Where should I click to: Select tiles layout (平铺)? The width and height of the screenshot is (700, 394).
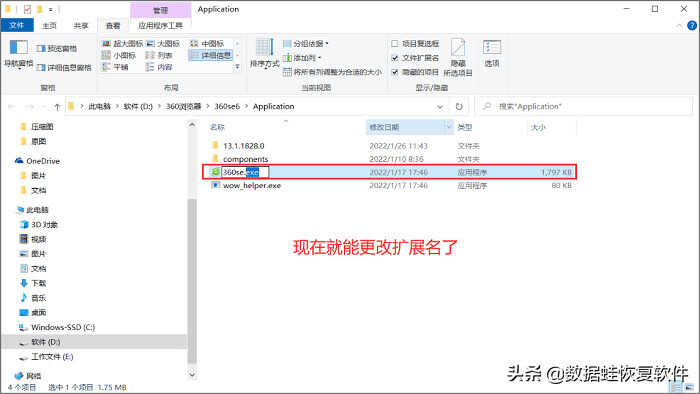tap(115, 67)
